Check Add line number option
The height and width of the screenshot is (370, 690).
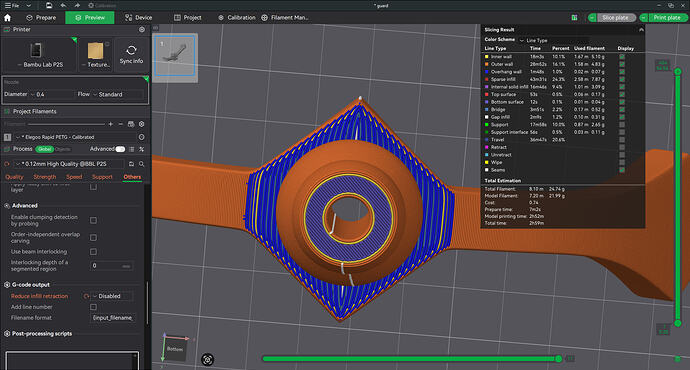[93, 307]
